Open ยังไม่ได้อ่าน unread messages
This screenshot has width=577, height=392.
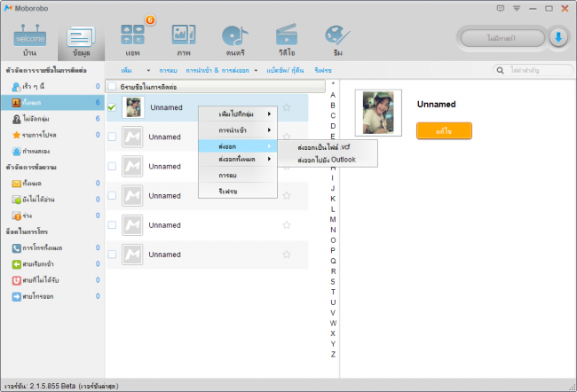(52, 200)
